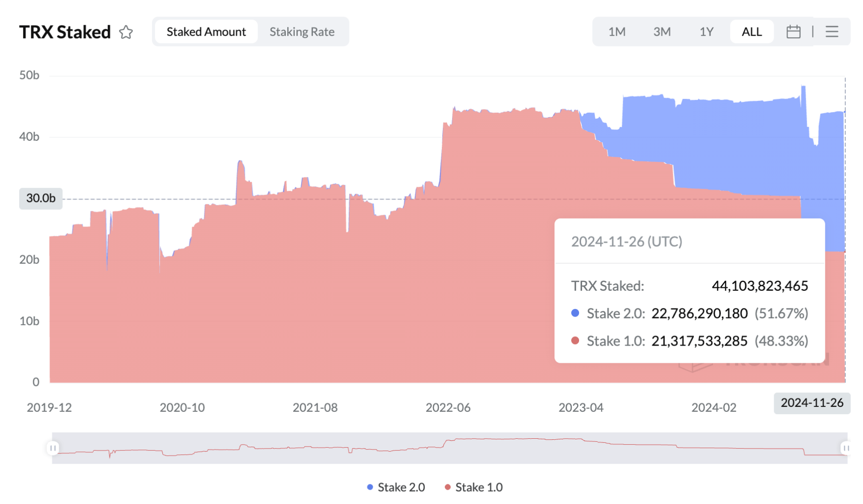Screen dimensions: 863x504
Task: Click the blue Stake 2.0 tooltip dot
Action: 576,313
